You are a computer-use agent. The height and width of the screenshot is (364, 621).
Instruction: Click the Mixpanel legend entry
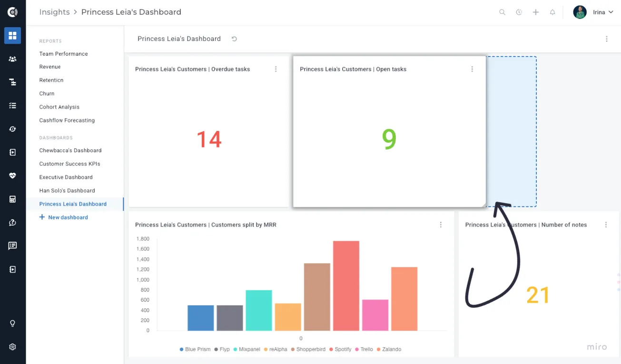[247, 349]
